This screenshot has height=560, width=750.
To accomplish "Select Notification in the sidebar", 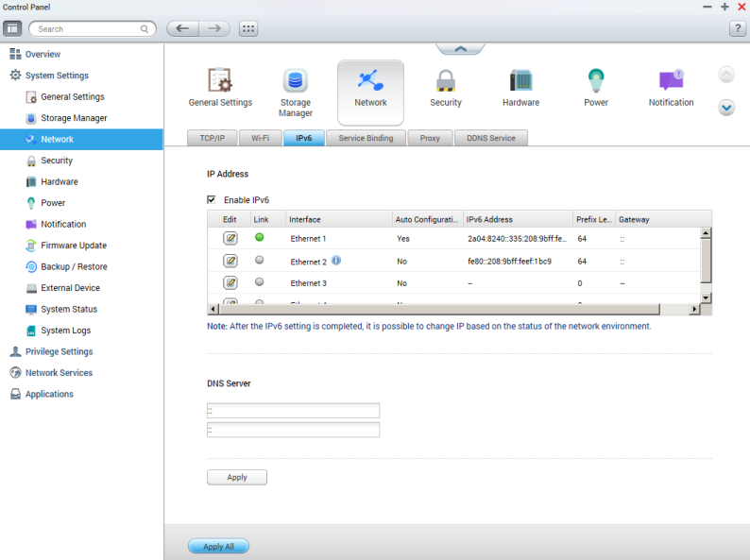I will pyautogui.click(x=56, y=224).
